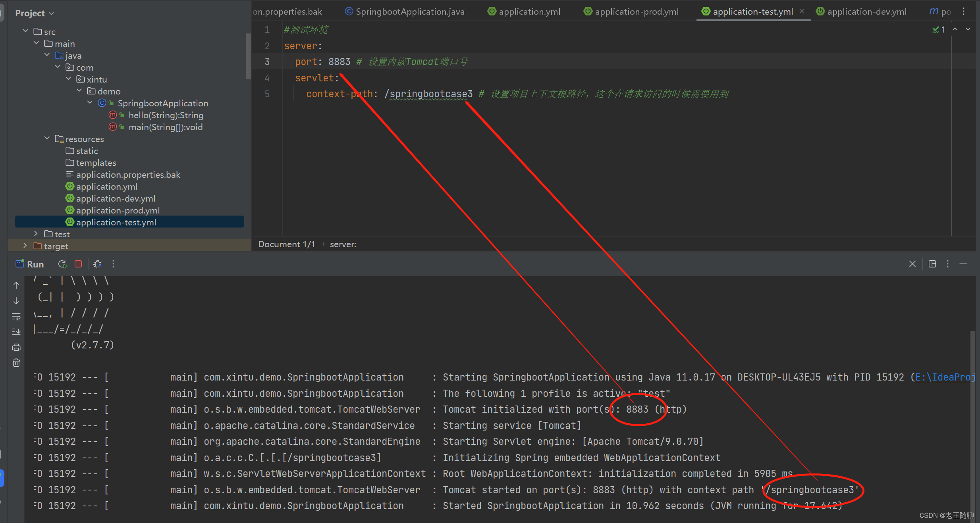
Task: Clear console with the trash icon
Action: click(16, 363)
